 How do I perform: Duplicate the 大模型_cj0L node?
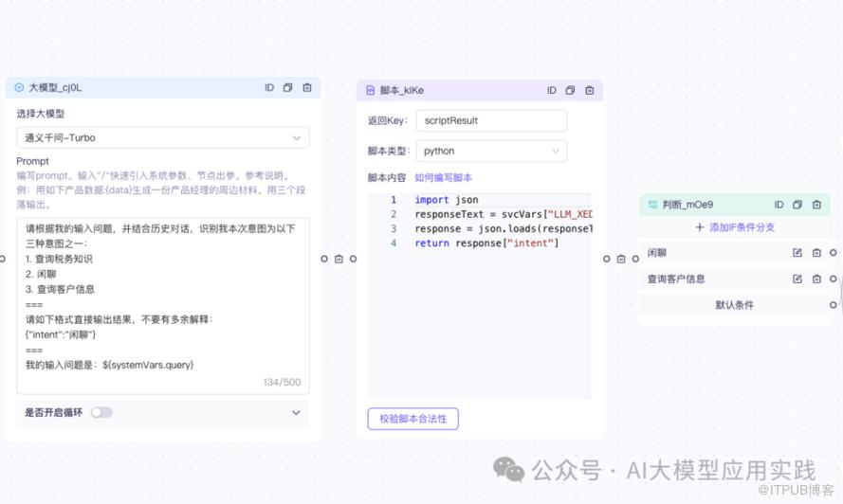[x=287, y=87]
